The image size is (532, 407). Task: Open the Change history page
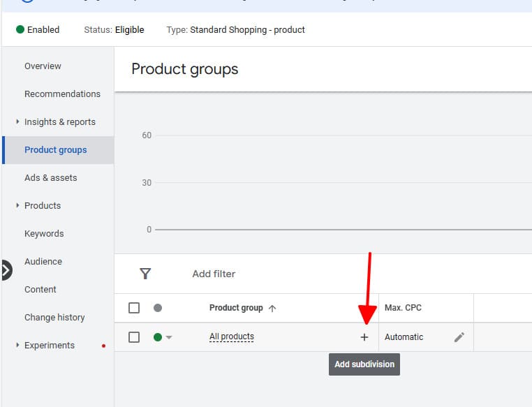(x=54, y=317)
